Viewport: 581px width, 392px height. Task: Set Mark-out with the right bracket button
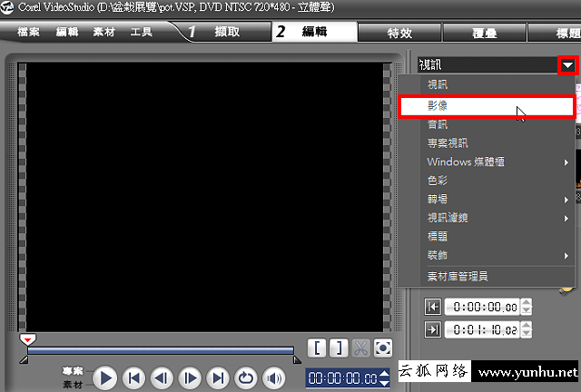339,348
